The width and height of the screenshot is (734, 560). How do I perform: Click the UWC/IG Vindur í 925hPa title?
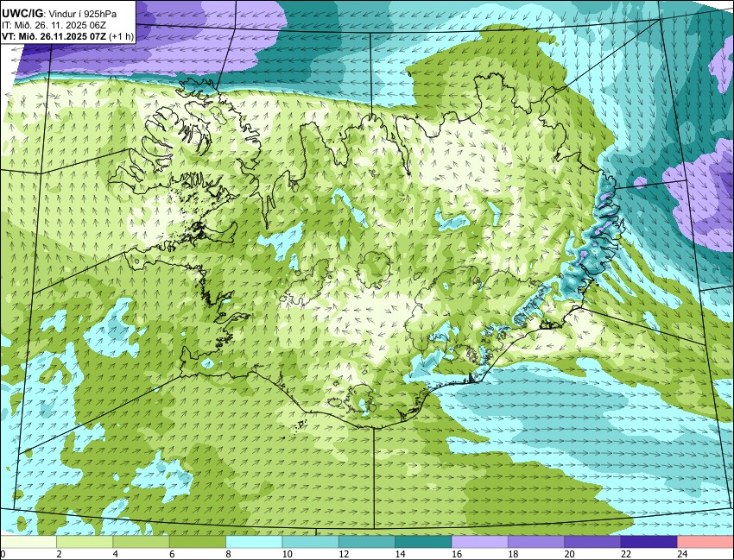coord(59,15)
